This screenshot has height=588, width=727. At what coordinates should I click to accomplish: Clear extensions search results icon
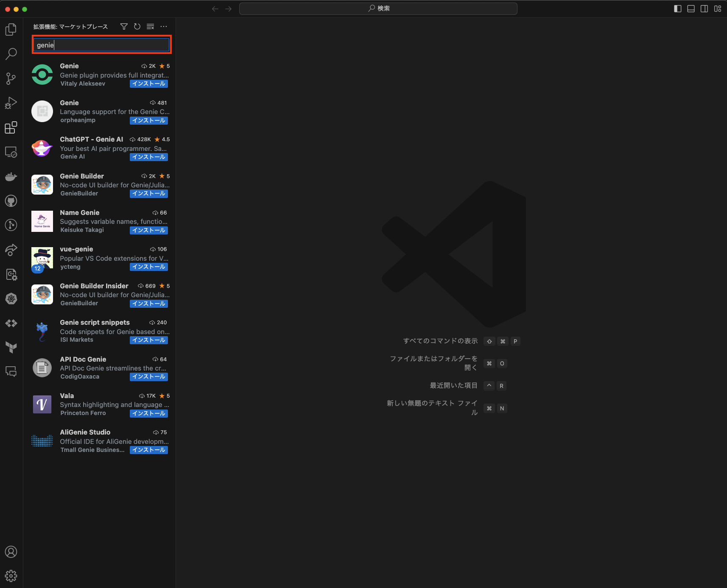[150, 26]
